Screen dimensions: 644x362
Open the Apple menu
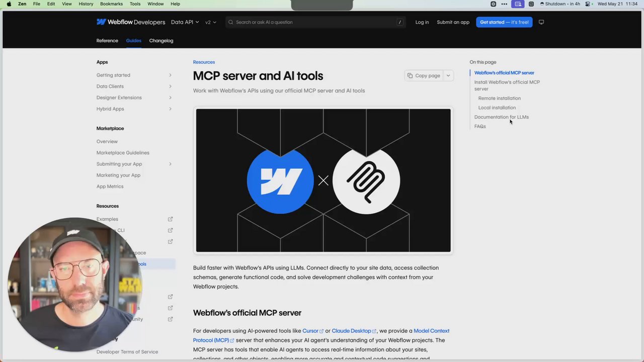9,4
